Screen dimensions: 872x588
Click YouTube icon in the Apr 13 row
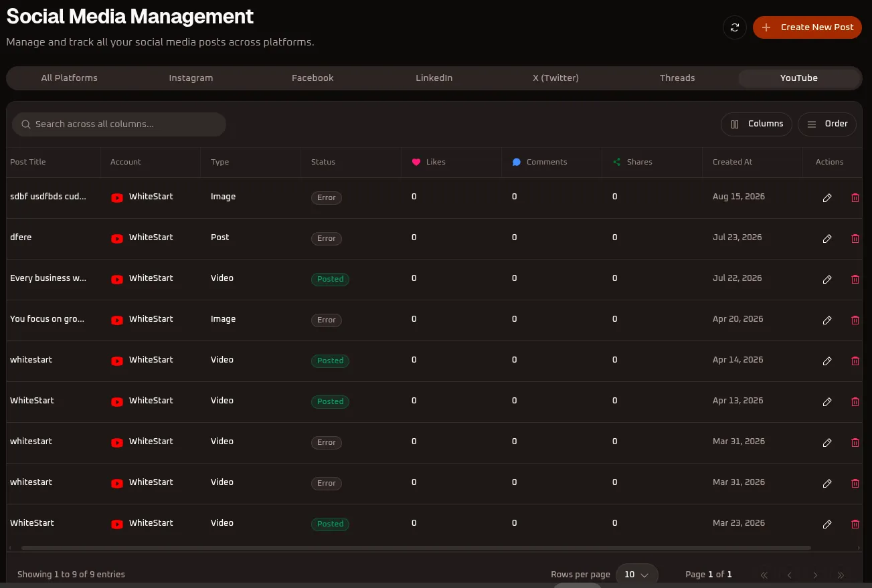click(117, 401)
